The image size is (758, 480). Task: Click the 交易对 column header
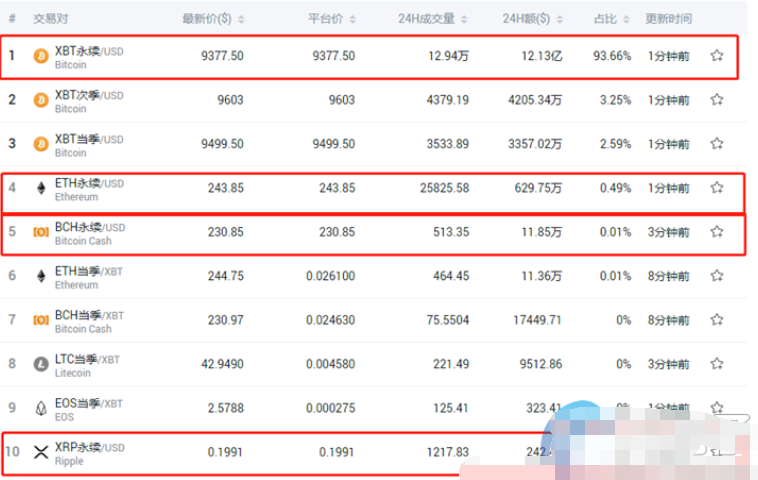(51, 19)
